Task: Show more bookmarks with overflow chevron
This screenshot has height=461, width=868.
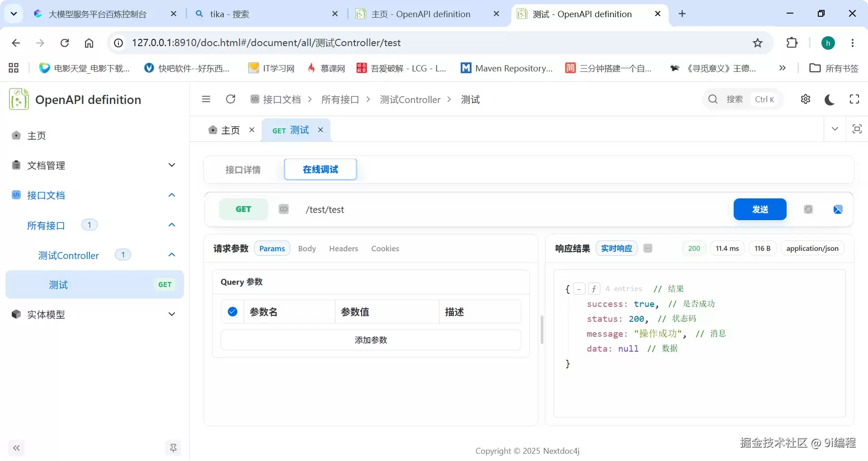Action: coord(783,68)
